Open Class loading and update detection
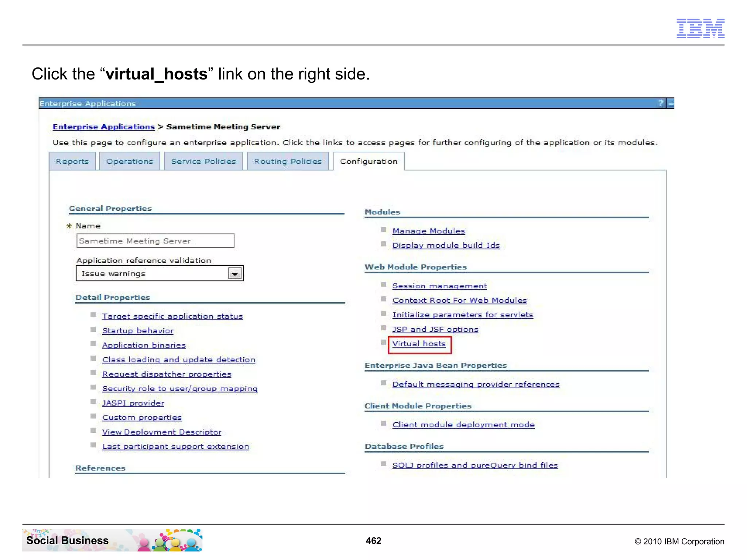 tap(179, 360)
